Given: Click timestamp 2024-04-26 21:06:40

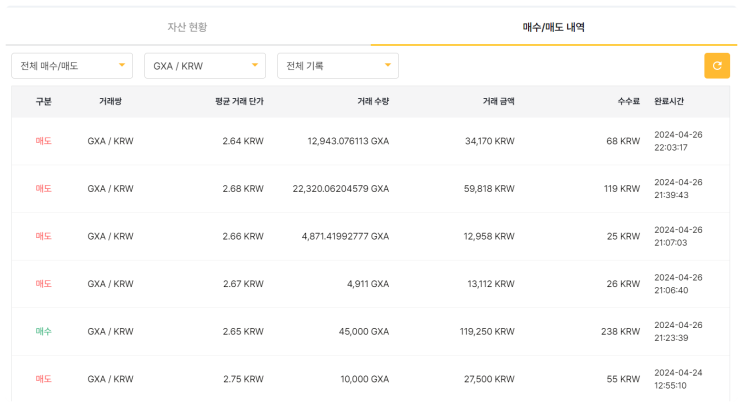Looking at the screenshot, I should (x=678, y=284).
